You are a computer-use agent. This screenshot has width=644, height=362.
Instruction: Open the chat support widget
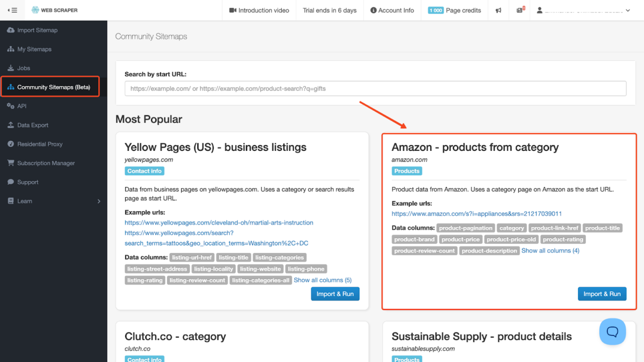click(612, 332)
